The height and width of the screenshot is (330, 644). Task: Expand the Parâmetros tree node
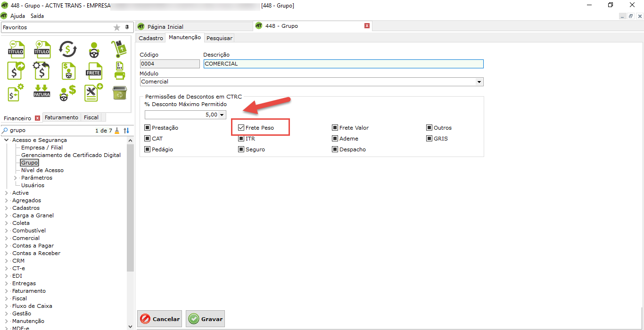click(x=16, y=178)
